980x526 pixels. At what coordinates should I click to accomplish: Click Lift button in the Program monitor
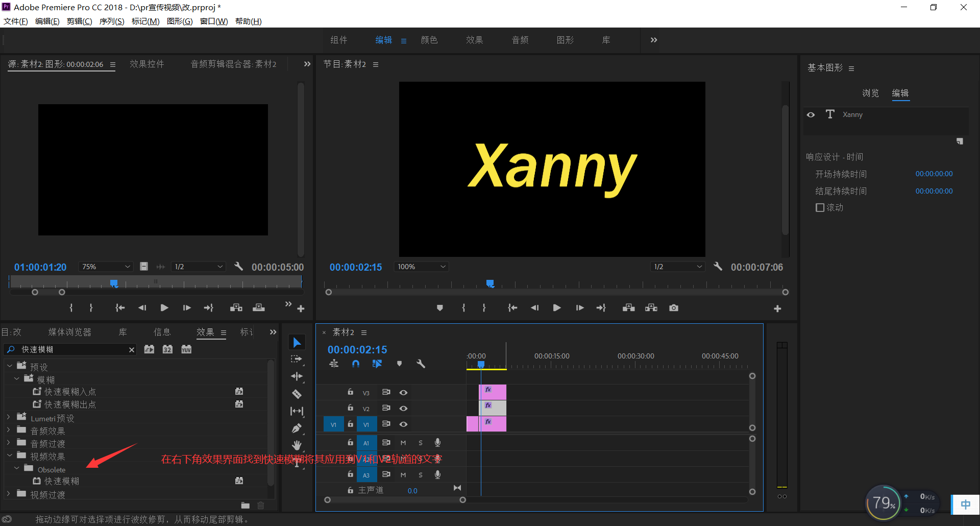pos(629,308)
